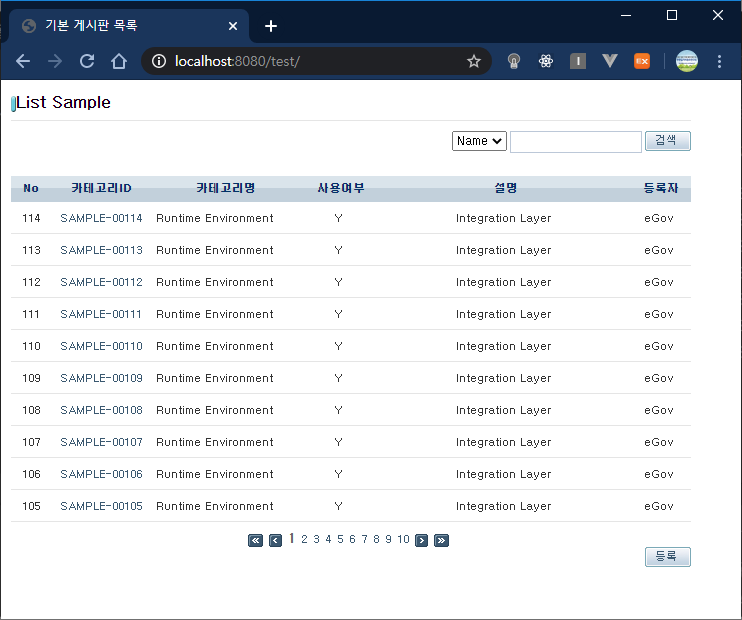Open the Name search condition dropdown
This screenshot has width=742, height=620.
click(x=479, y=141)
